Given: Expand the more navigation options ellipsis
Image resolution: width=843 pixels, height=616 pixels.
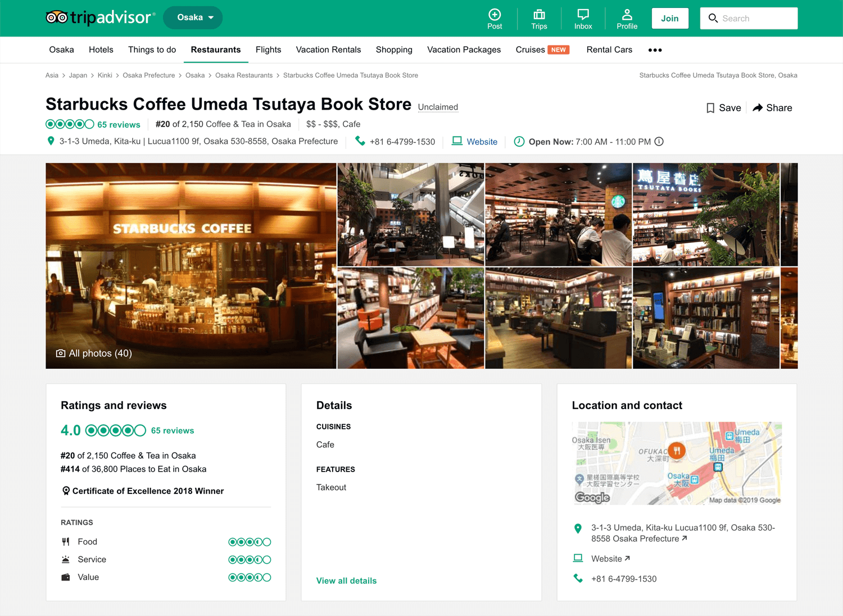Looking at the screenshot, I should click(655, 50).
